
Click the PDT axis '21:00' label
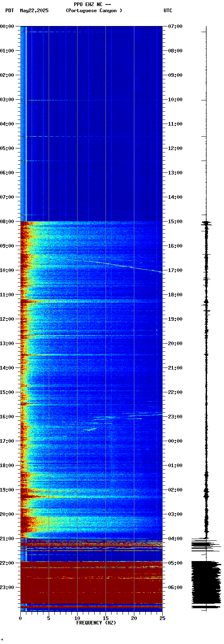tap(7, 539)
